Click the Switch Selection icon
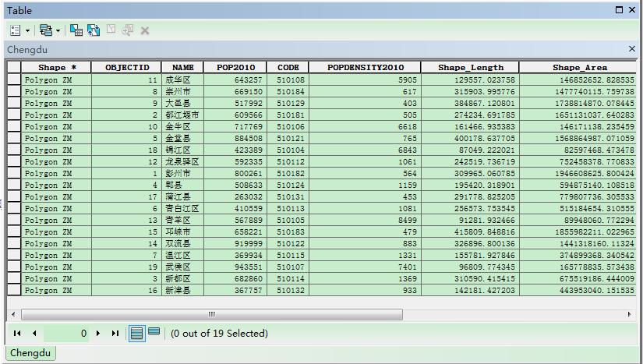 (x=94, y=30)
